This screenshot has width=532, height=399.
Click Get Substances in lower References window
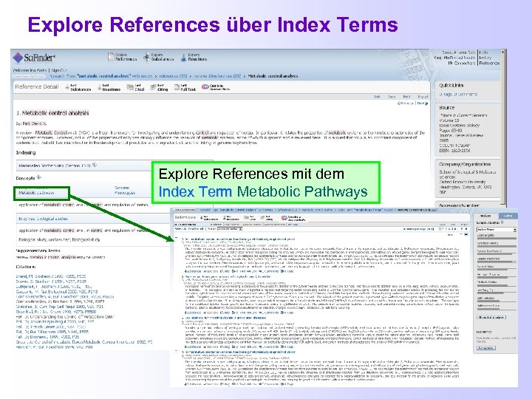pyautogui.click(x=209, y=218)
